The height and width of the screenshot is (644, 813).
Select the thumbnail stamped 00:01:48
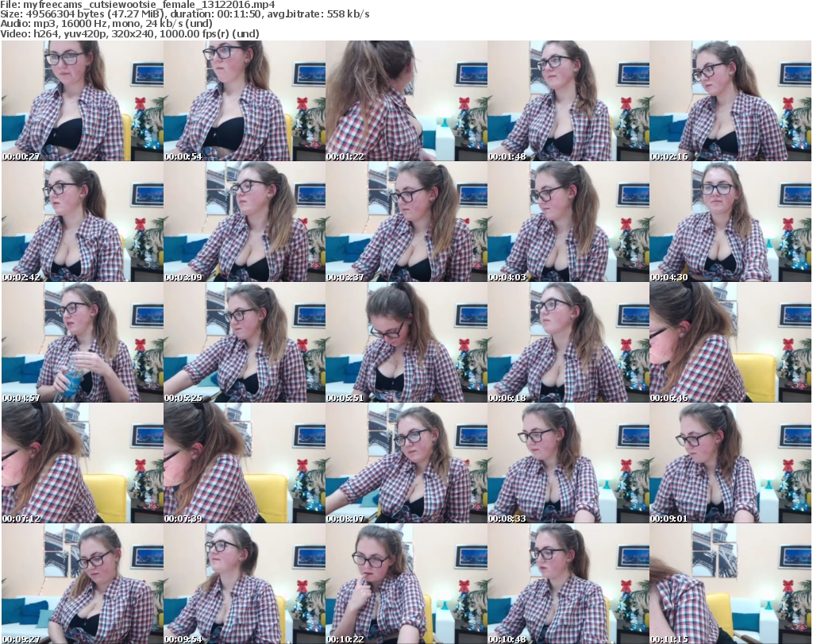point(568,101)
